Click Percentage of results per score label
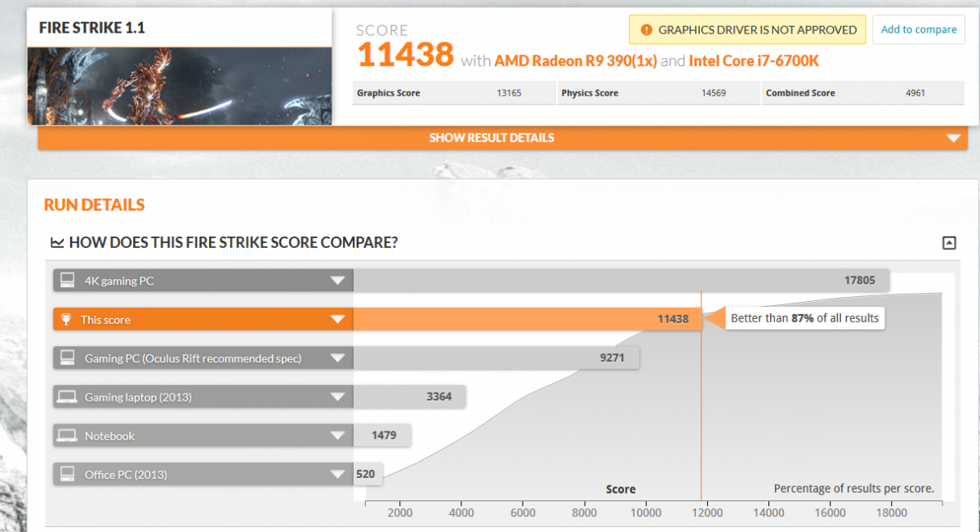Screen dimensions: 980x532 (853, 489)
